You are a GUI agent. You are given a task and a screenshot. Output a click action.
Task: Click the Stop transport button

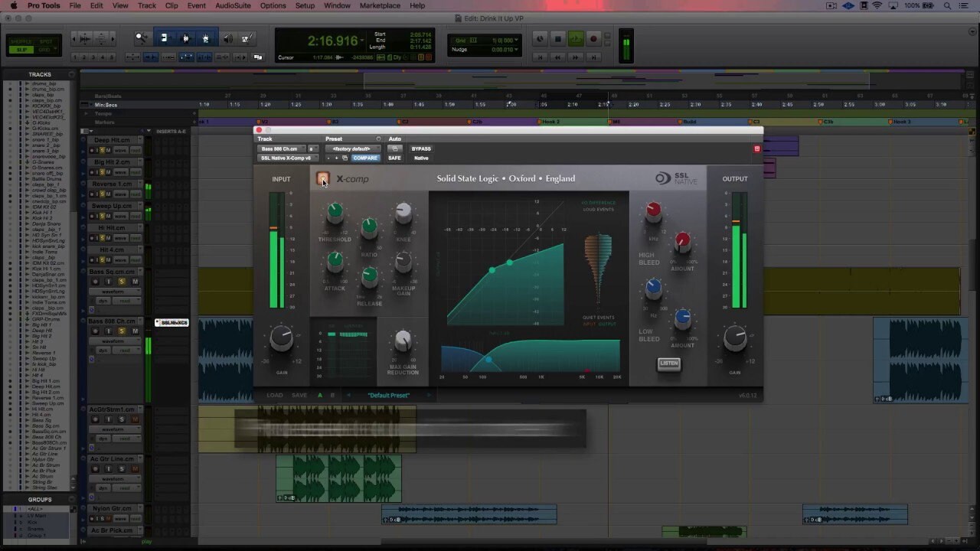pyautogui.click(x=557, y=39)
